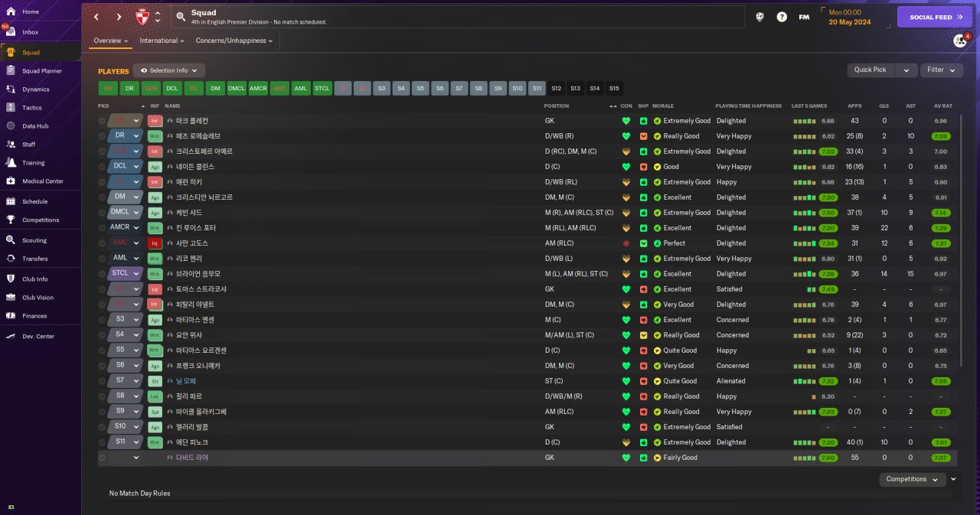The image size is (980, 515).
Task: Toggle pick circle for the DM row
Action: [x=102, y=197]
